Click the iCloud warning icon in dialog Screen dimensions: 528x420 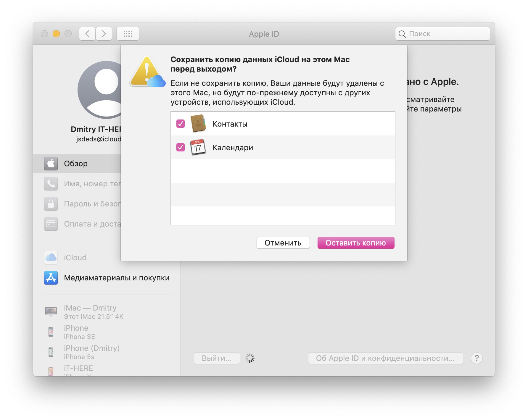[147, 72]
